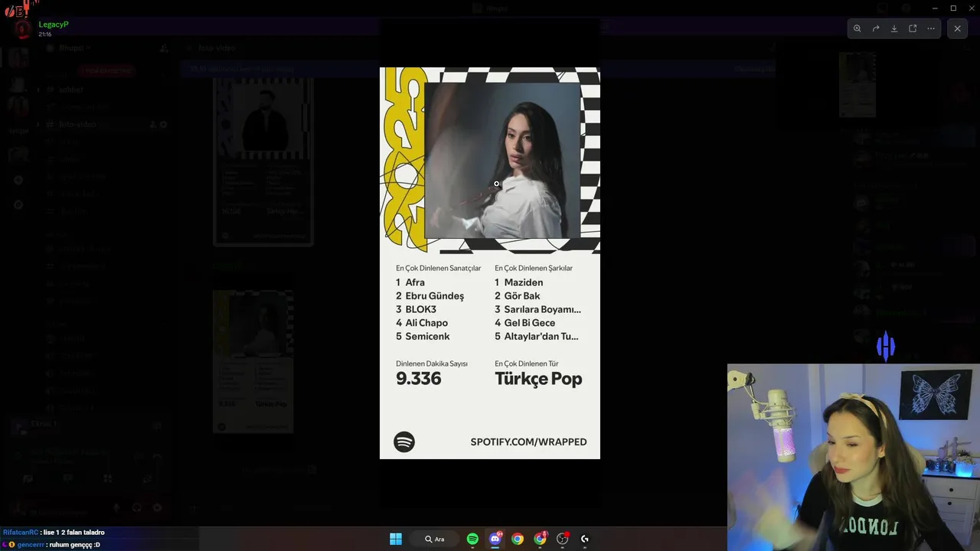Click song title Sarılara Boyamı...

(542, 309)
